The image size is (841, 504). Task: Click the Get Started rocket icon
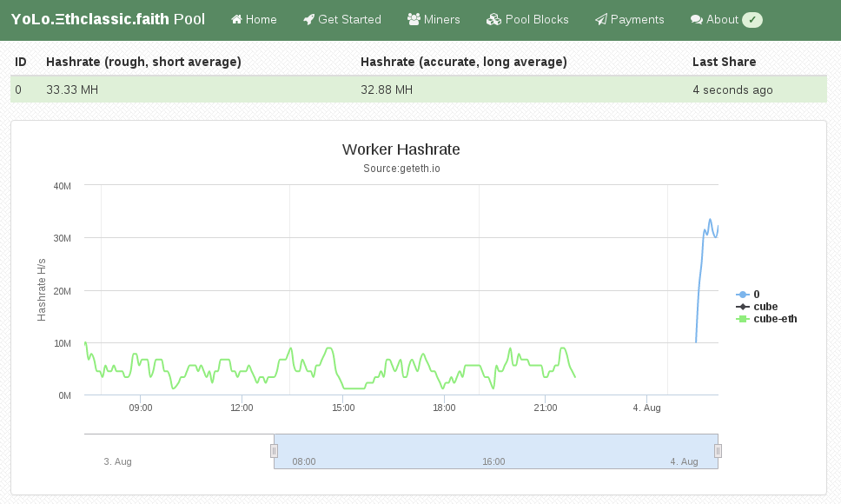[x=308, y=20]
